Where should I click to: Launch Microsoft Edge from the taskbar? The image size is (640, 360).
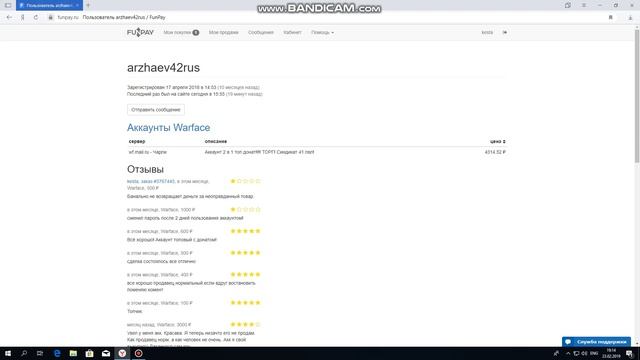pos(57,353)
